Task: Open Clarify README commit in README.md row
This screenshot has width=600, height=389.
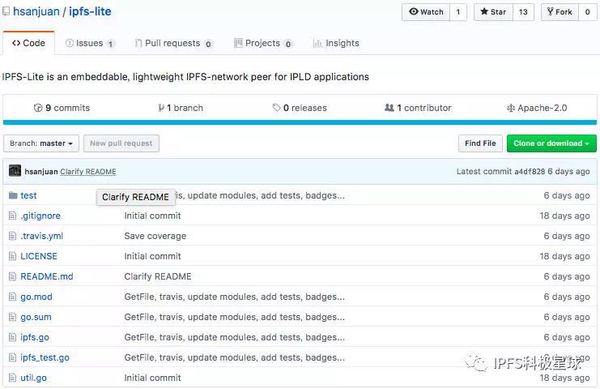Action: [x=158, y=277]
